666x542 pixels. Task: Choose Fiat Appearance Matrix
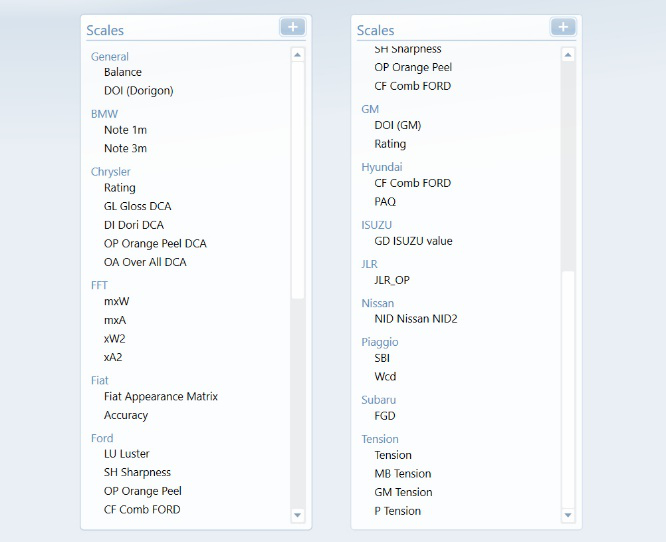[161, 396]
